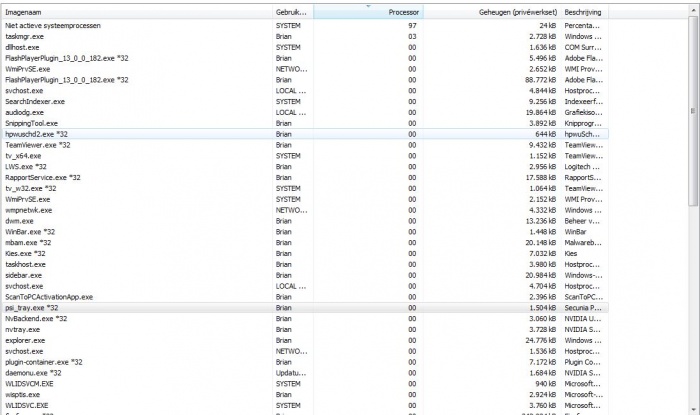Click the vertical scrollbar thumb
This screenshot has width=700, height=415.
point(693,110)
